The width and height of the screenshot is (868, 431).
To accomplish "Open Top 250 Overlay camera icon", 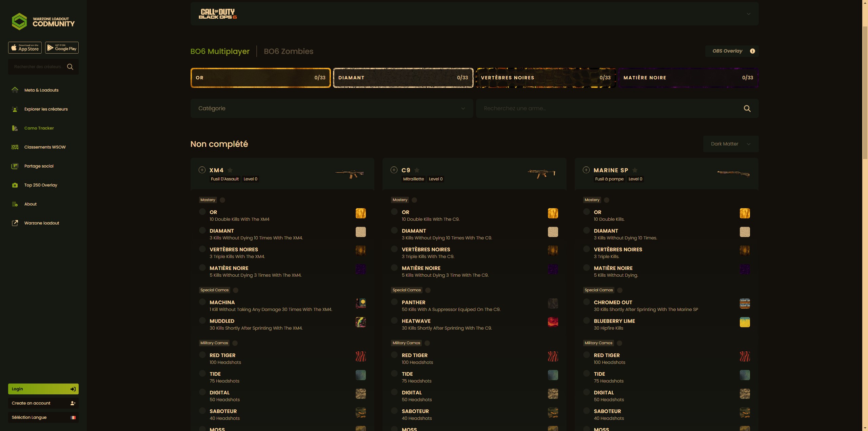I will (15, 185).
